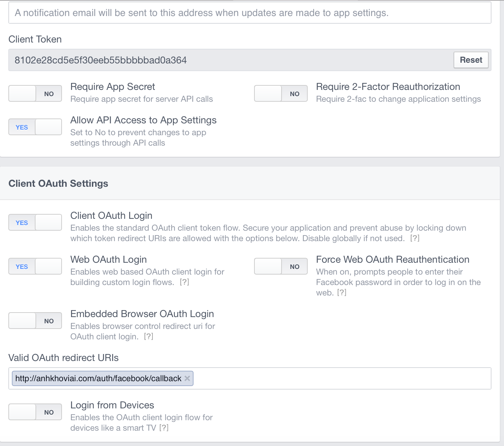Viewport: 504px width, 446px height.
Task: Open help [?] for Embedded Browser OAuth Login
Action: click(149, 337)
